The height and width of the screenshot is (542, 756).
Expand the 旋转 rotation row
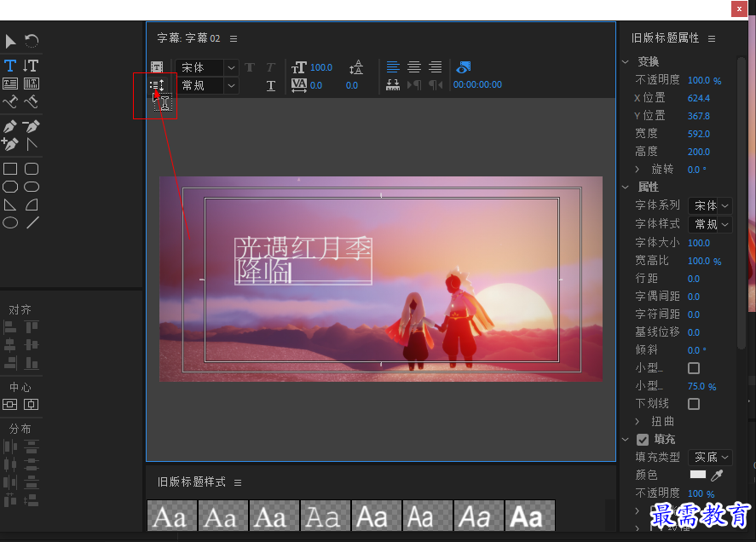(x=638, y=170)
